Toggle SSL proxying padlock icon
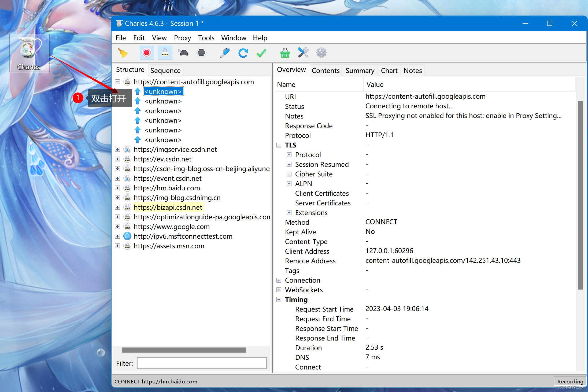 click(165, 53)
